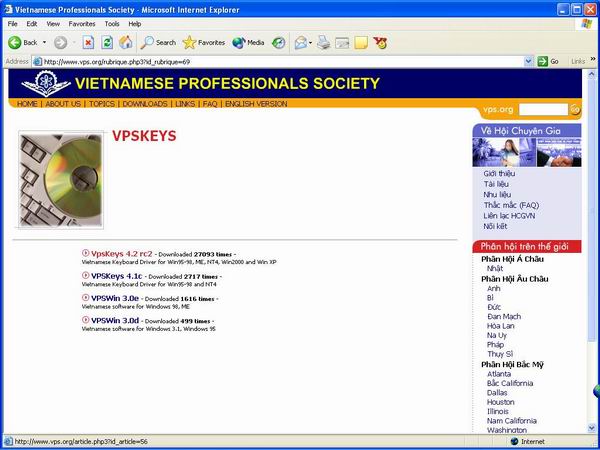The height and width of the screenshot is (450, 600).
Task: Click the yellow Discuss note icon
Action: tap(361, 42)
